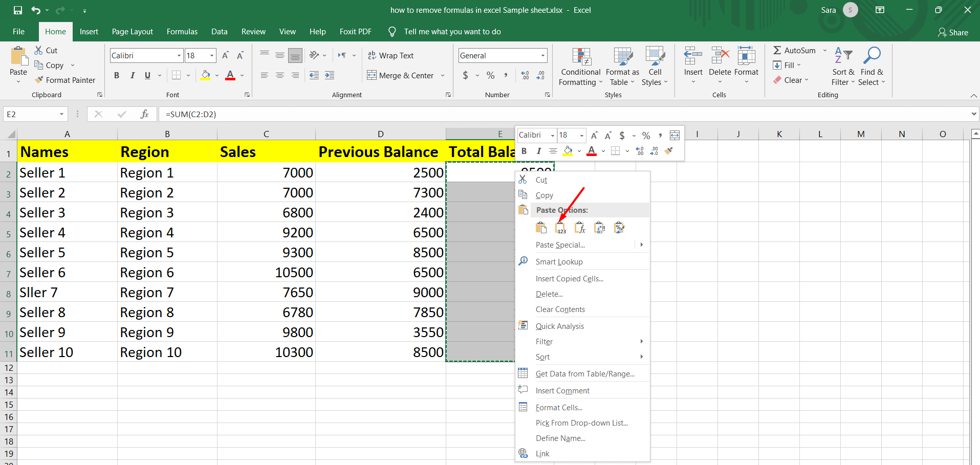The image size is (980, 465).
Task: Choose the Paste Formulas fx option
Action: (580, 227)
